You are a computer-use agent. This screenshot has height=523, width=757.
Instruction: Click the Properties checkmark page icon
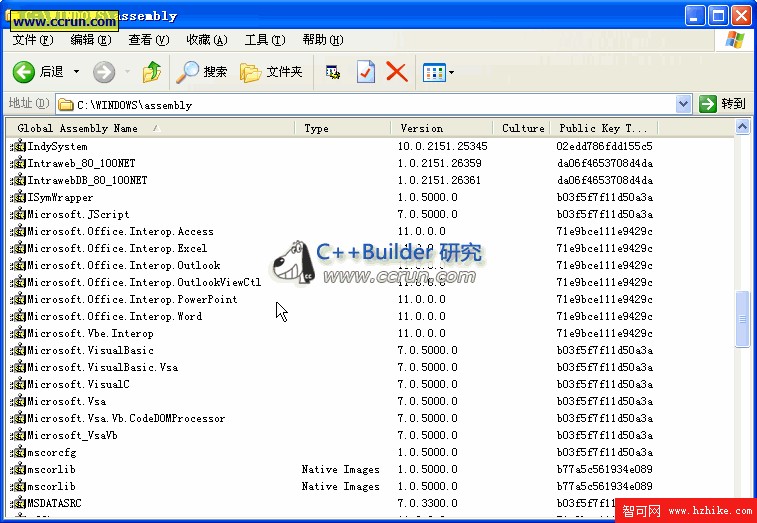click(365, 72)
